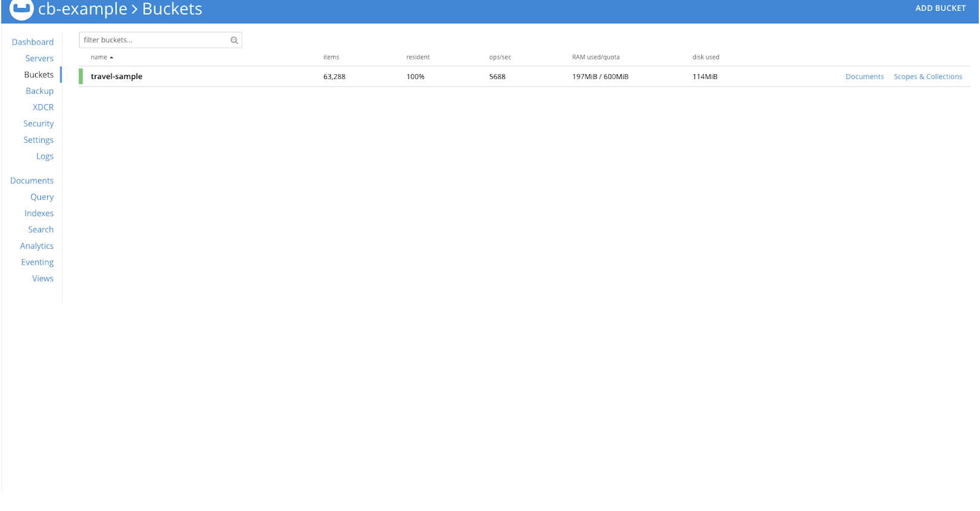Go to the Indexes page

click(39, 213)
